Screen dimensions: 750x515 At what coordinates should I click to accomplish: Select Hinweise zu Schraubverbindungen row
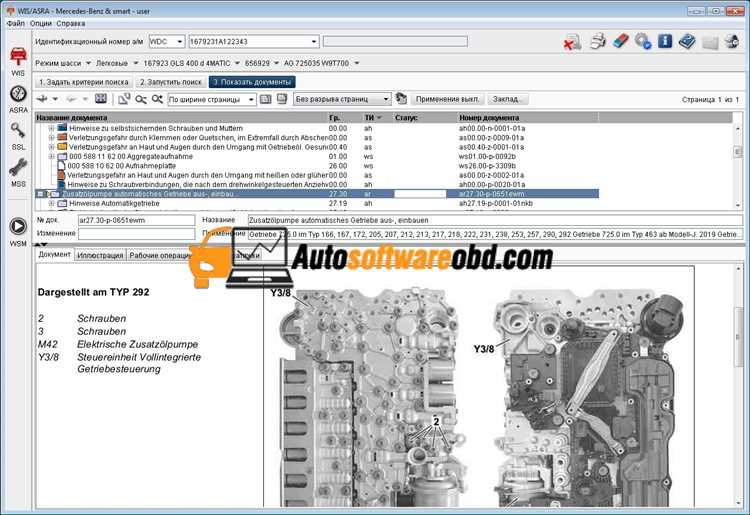317,185
